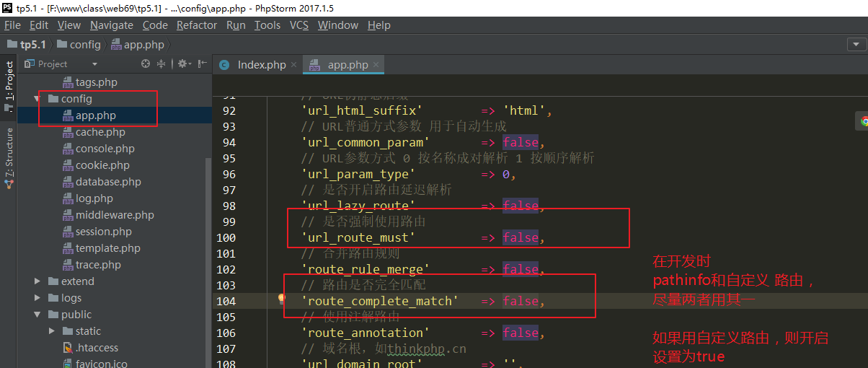The height and width of the screenshot is (368, 868).
Task: Open the Refactor menu
Action: click(x=197, y=25)
